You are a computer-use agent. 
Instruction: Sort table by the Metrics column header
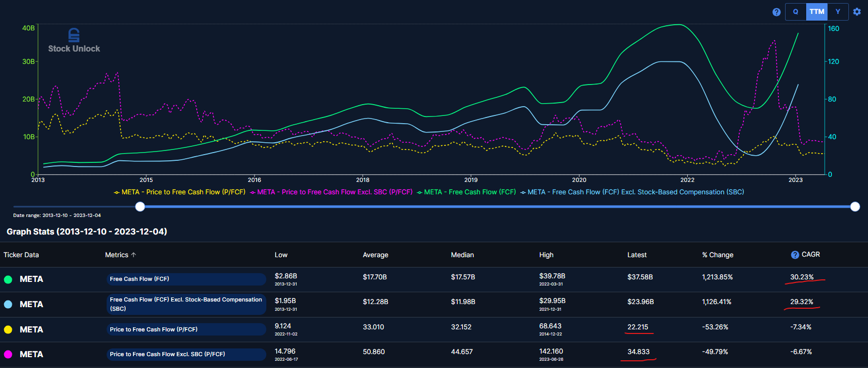(x=116, y=255)
